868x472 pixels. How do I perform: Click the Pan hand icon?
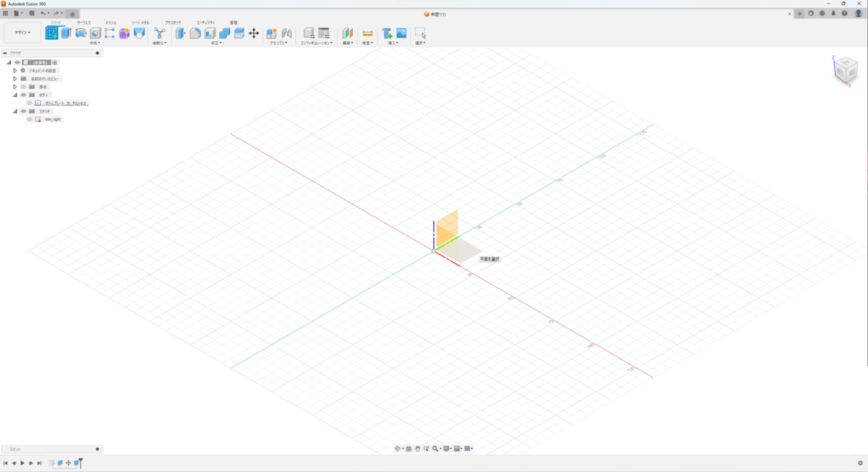coord(417,449)
